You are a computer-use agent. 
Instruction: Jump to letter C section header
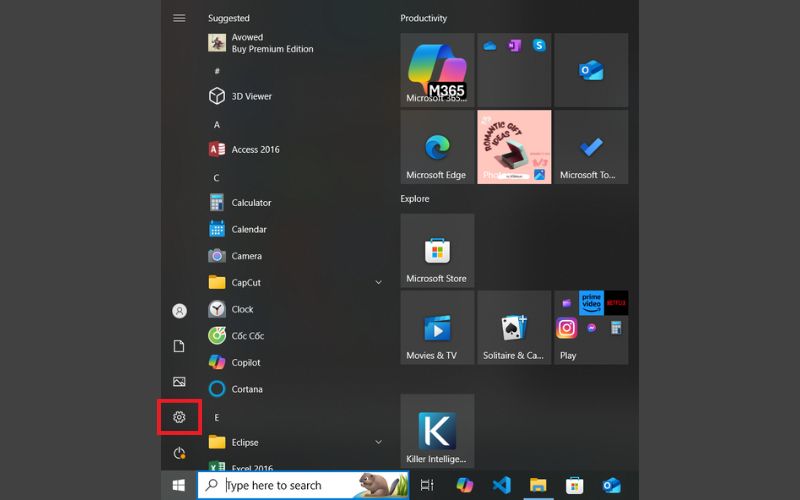click(x=216, y=178)
